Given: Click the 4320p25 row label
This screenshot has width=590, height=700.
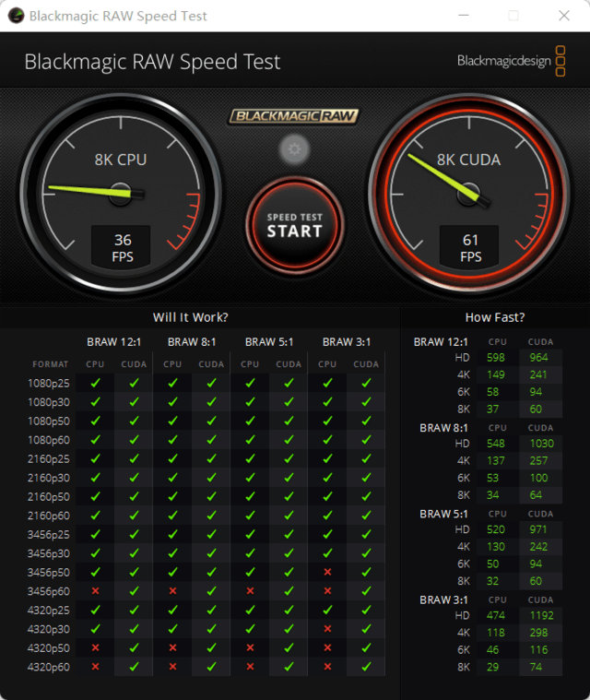Looking at the screenshot, I should (x=49, y=611).
